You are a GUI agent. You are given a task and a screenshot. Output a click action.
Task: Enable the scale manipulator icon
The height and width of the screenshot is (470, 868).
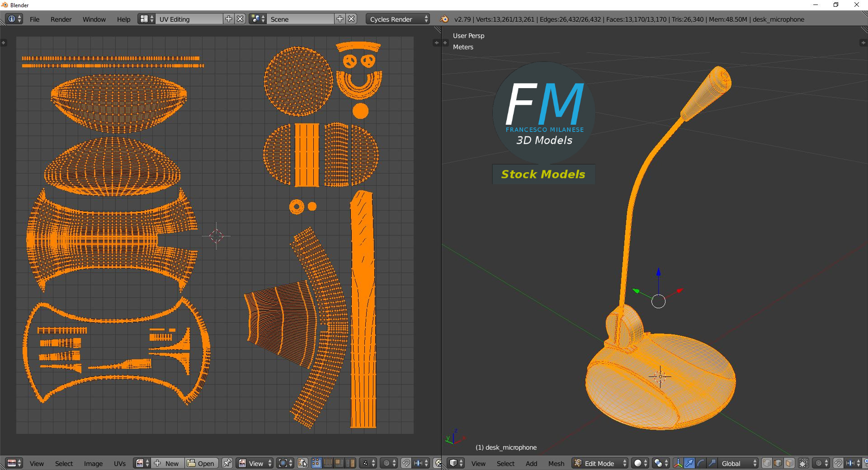click(x=712, y=463)
